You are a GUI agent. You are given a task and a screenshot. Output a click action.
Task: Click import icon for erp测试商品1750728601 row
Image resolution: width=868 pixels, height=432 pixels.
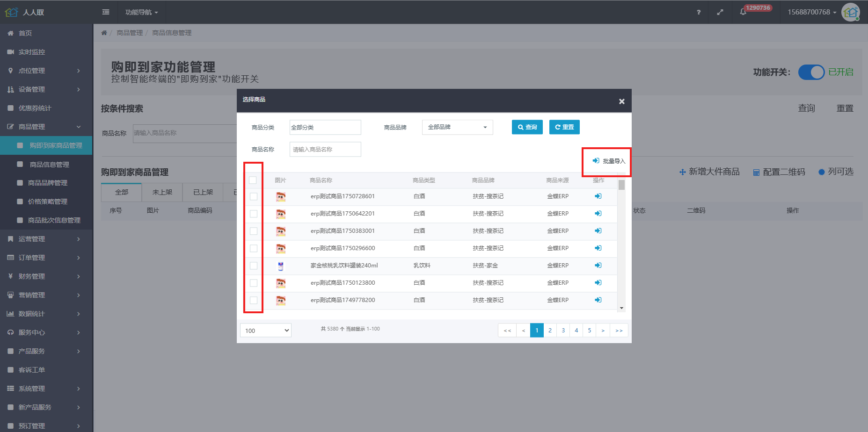click(x=598, y=196)
